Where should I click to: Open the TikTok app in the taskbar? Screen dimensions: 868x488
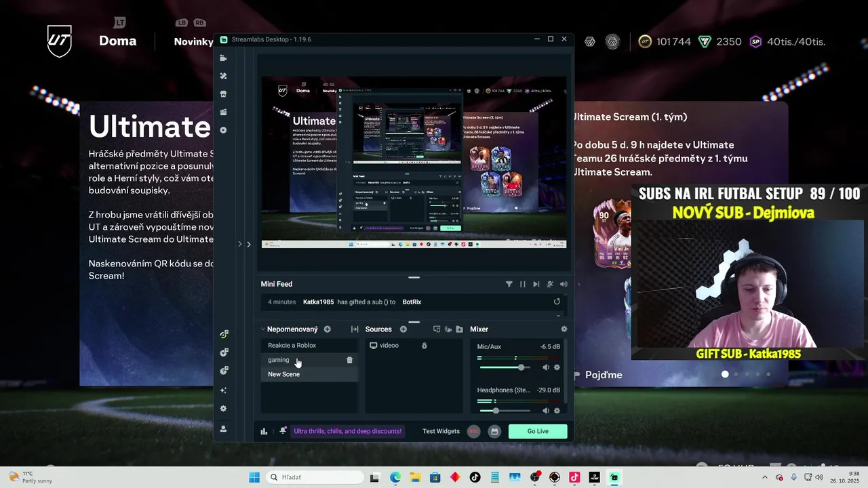pyautogui.click(x=475, y=477)
